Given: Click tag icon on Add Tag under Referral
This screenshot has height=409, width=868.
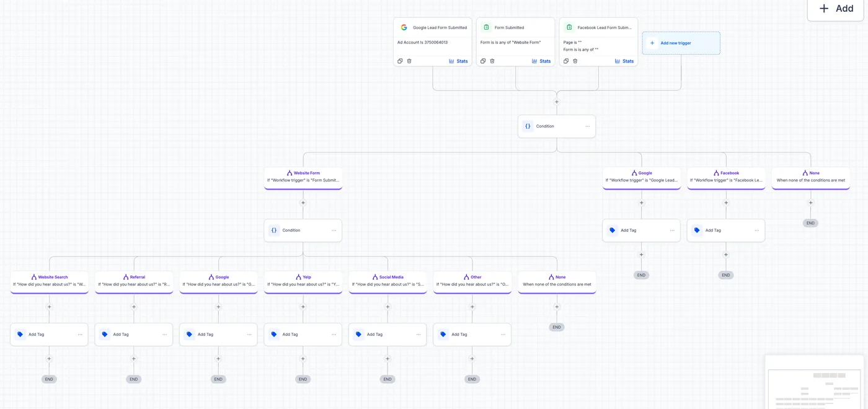Looking at the screenshot, I should (105, 334).
